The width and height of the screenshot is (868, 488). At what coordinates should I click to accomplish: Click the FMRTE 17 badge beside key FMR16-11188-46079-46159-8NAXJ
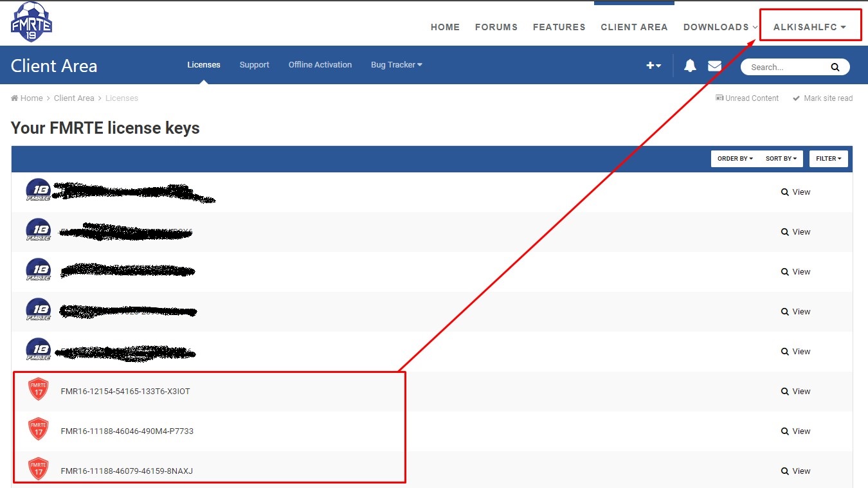(39, 470)
